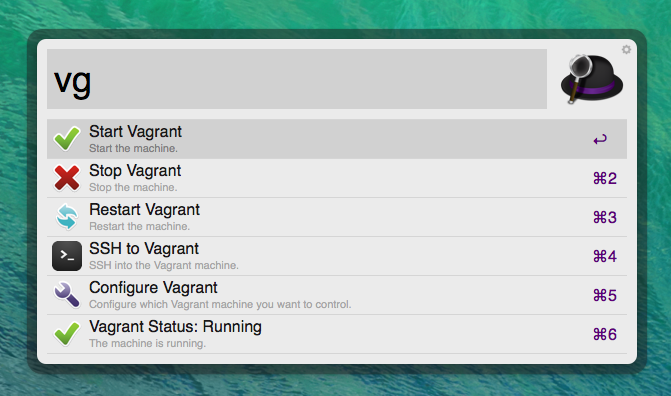Screen dimensions: 671x396
Task: Choose the Stop Vagrant result
Action: [x=337, y=178]
